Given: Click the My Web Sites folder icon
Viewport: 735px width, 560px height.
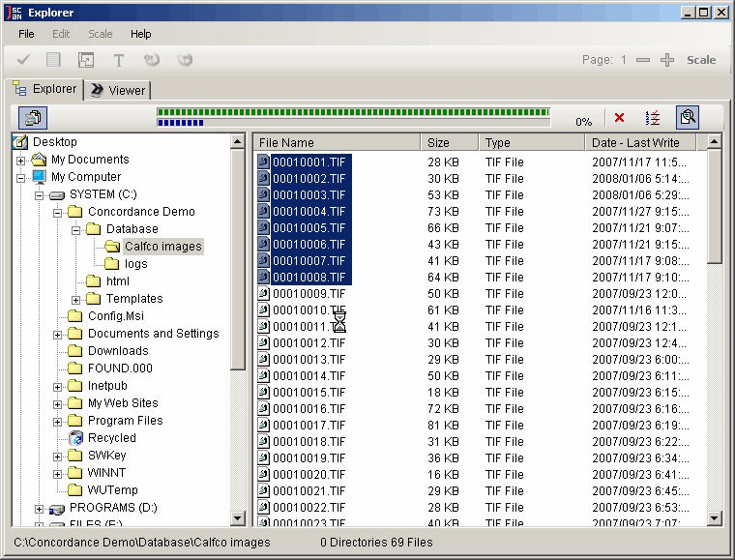Looking at the screenshot, I should [x=75, y=402].
